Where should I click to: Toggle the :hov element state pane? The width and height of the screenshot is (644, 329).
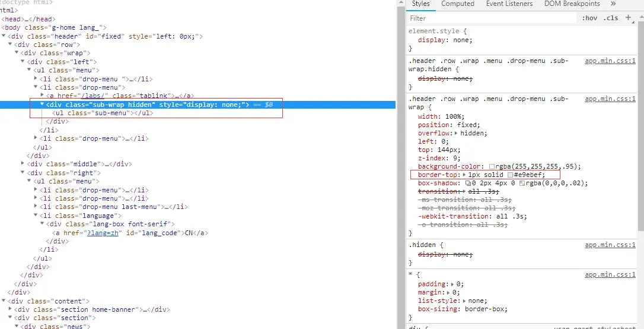(589, 18)
